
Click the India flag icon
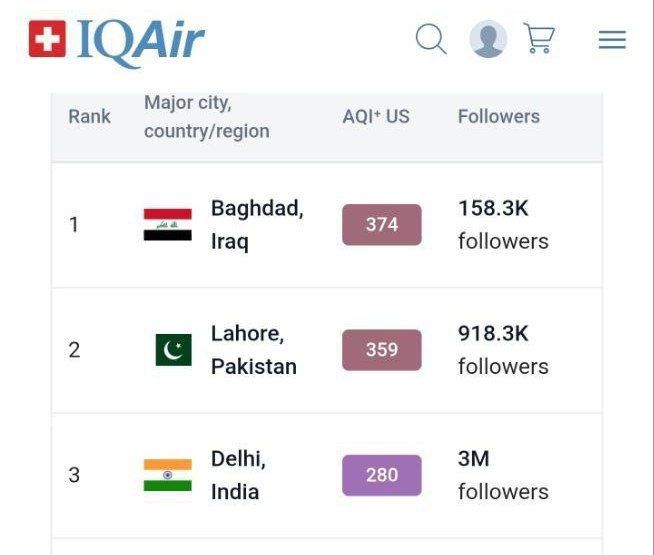tap(167, 475)
